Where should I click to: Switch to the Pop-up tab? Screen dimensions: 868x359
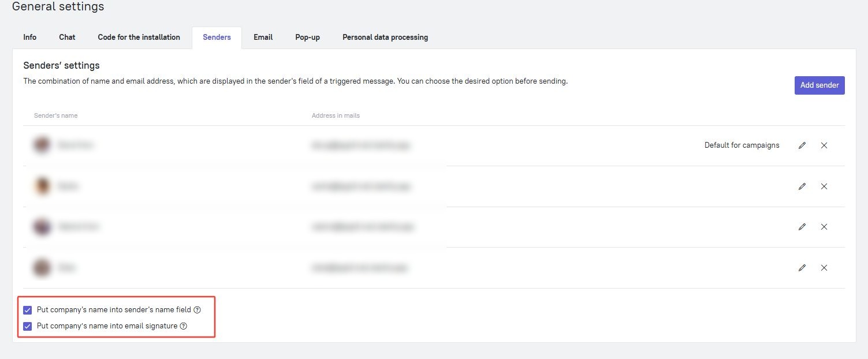(x=307, y=37)
